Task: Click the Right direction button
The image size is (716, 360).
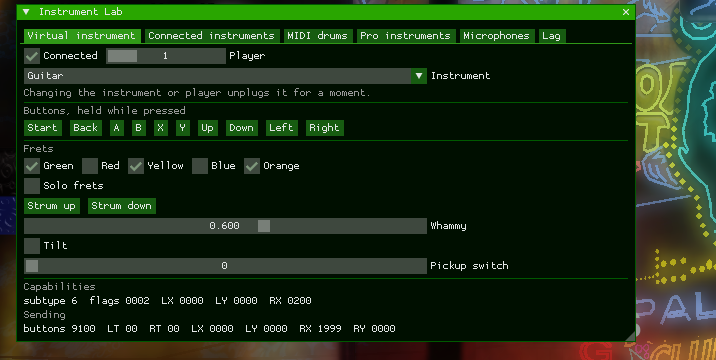Action: 324,128
